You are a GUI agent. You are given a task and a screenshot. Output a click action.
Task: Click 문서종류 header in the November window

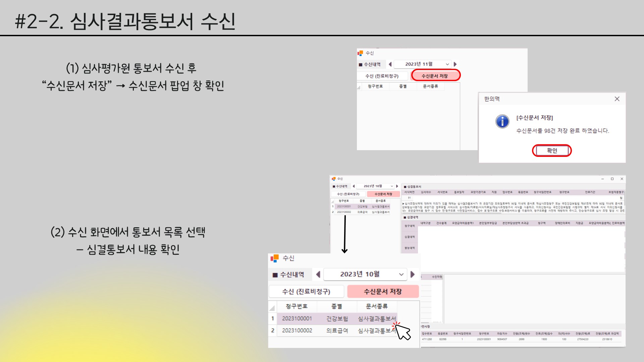430,86
